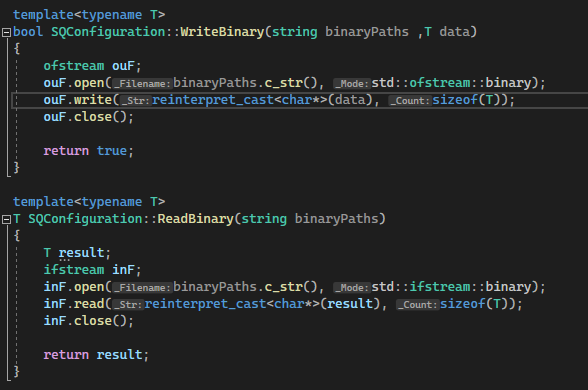This screenshot has height=390, width=588.
Task: Click the _Mode: hint before std::ofstream::binary
Action: point(352,83)
